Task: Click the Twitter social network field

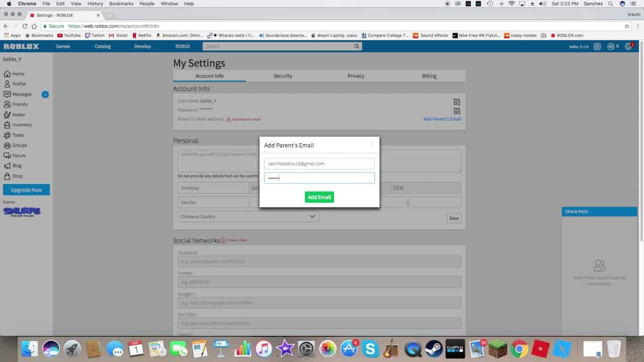Action: pyautogui.click(x=319, y=282)
